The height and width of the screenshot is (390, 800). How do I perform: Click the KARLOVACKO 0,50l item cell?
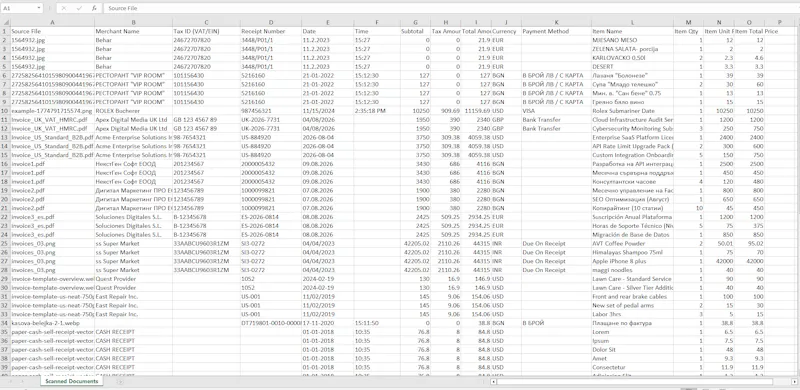632,58
